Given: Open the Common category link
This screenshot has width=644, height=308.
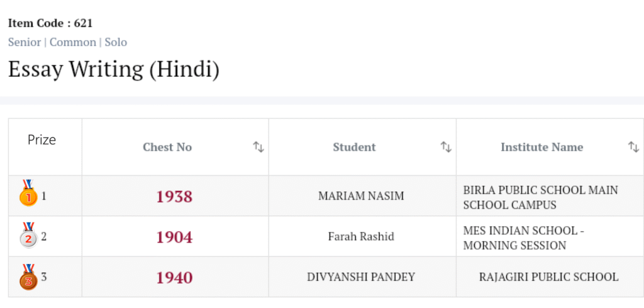Looking at the screenshot, I should coord(73,42).
